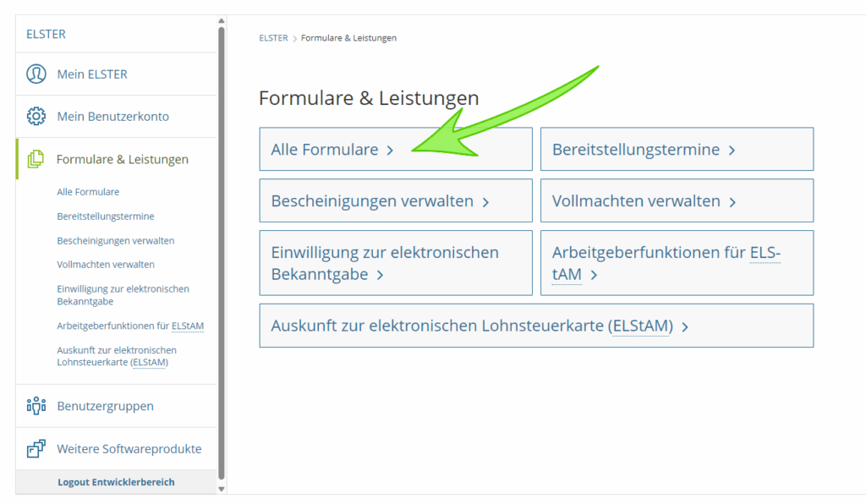Open Einwilligung zur elektronischen Bekanntgabe sidebar sub-item
The height and width of the screenshot is (504, 866).
[x=123, y=295]
